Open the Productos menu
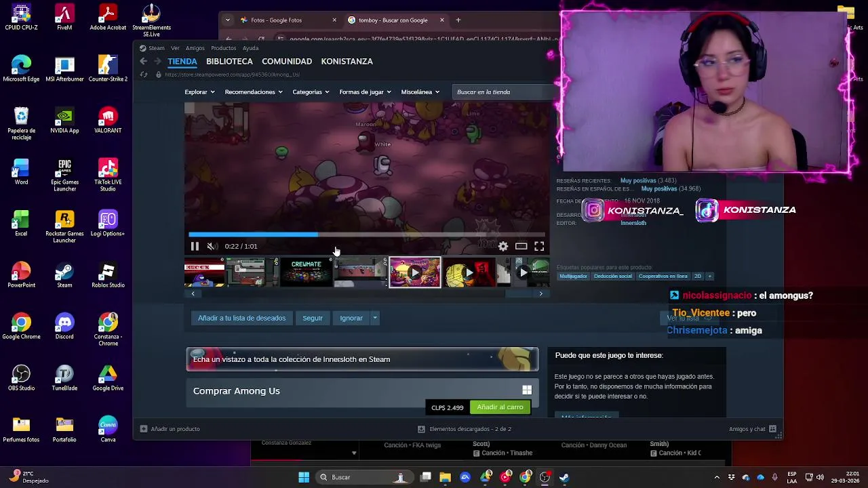 pos(223,48)
